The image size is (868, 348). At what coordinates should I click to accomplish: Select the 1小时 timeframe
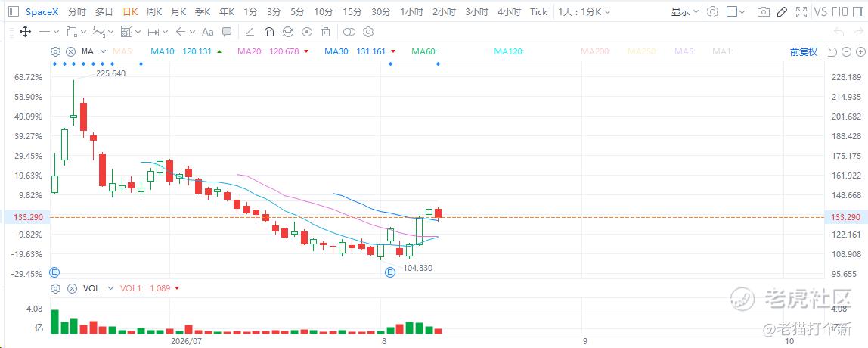pyautogui.click(x=411, y=11)
